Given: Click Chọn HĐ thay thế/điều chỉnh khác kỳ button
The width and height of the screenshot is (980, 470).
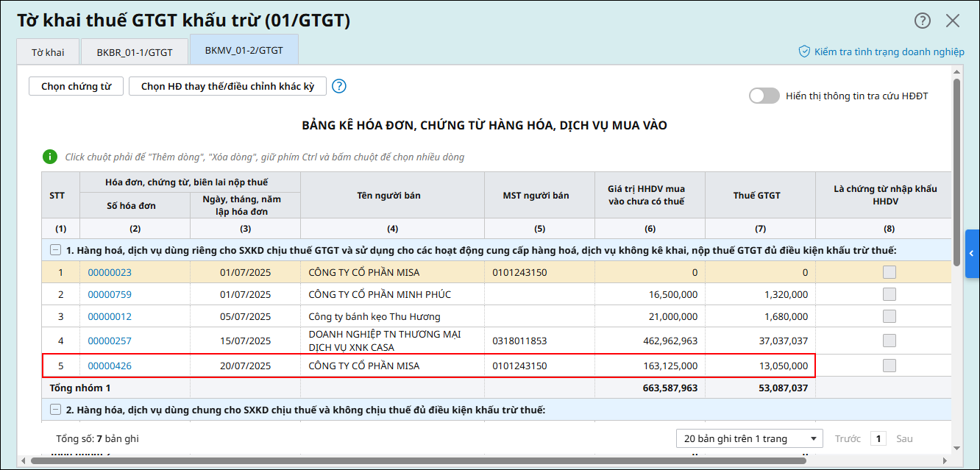Looking at the screenshot, I should [x=227, y=86].
